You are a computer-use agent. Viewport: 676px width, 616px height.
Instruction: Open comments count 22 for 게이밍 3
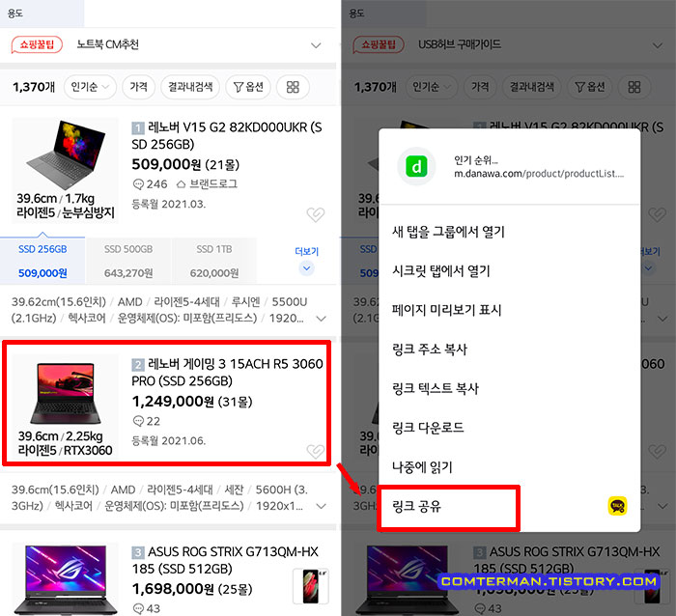coord(147,421)
